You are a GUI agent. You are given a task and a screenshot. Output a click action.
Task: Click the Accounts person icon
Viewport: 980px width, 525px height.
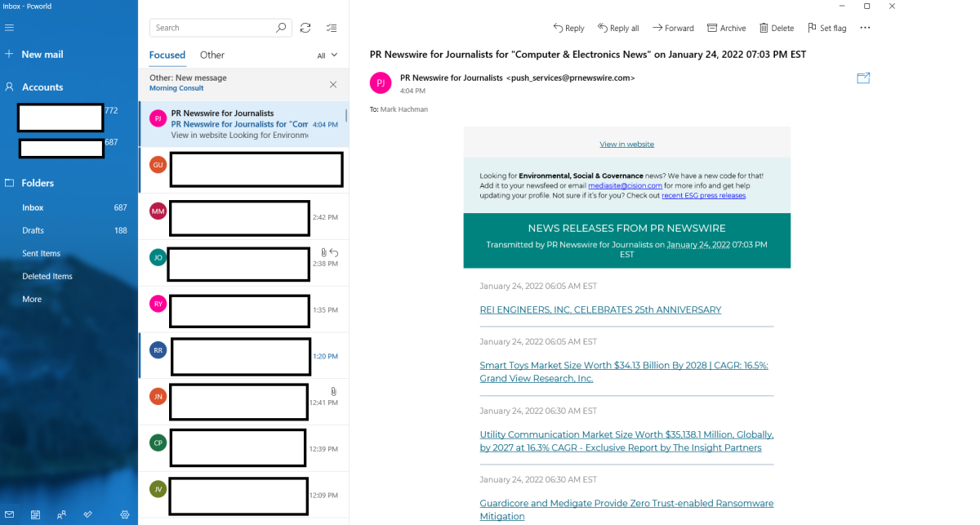pos(10,87)
